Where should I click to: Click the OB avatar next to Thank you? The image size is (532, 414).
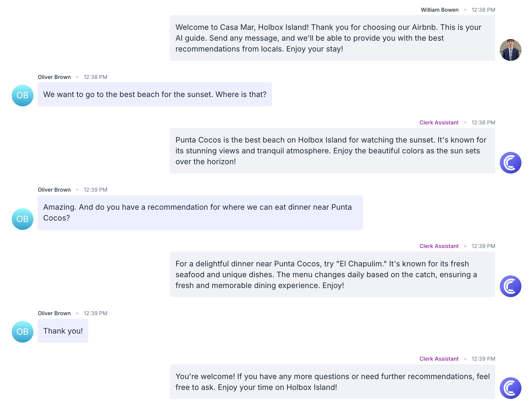tap(23, 331)
